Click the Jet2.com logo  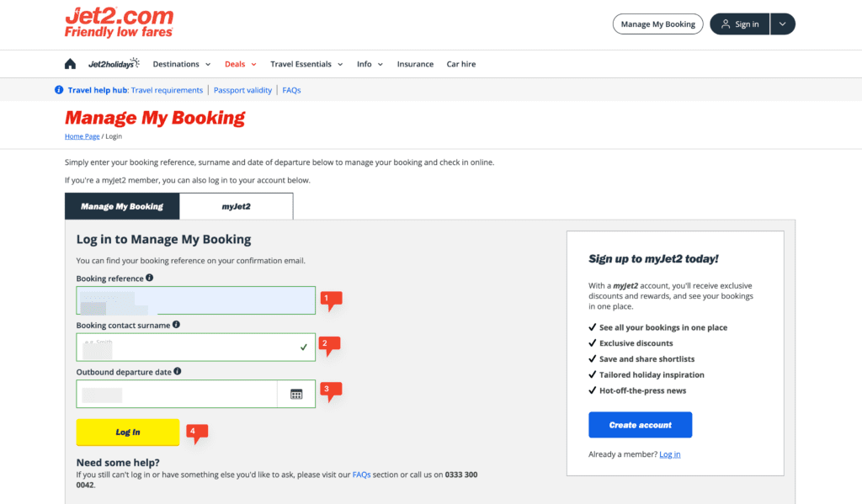pyautogui.click(x=120, y=23)
